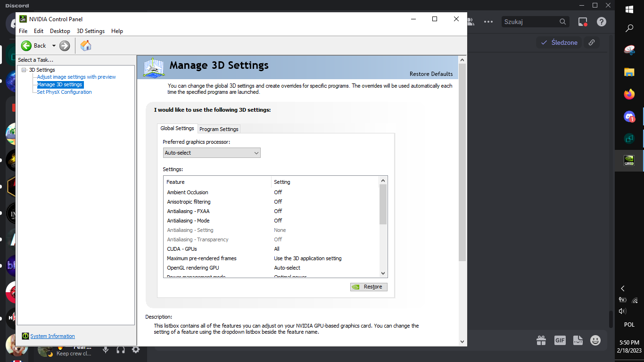
Task: Click the Śledzone following toggle button
Action: coord(559,42)
